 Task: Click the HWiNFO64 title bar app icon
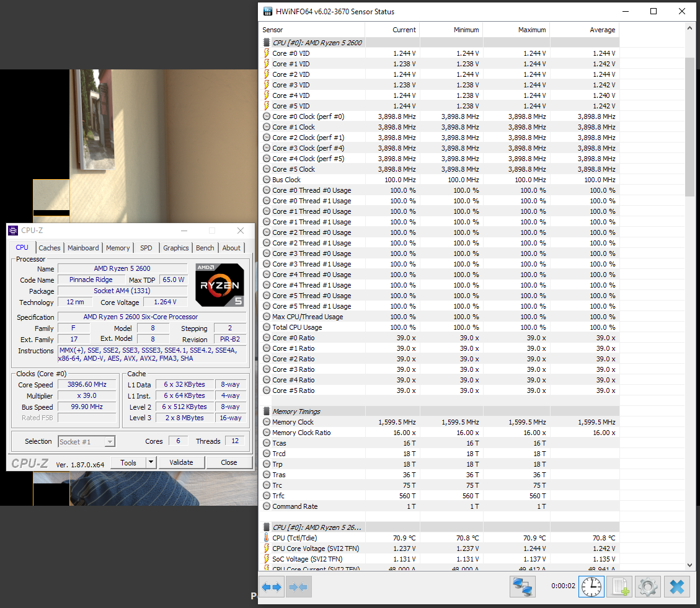point(267,12)
